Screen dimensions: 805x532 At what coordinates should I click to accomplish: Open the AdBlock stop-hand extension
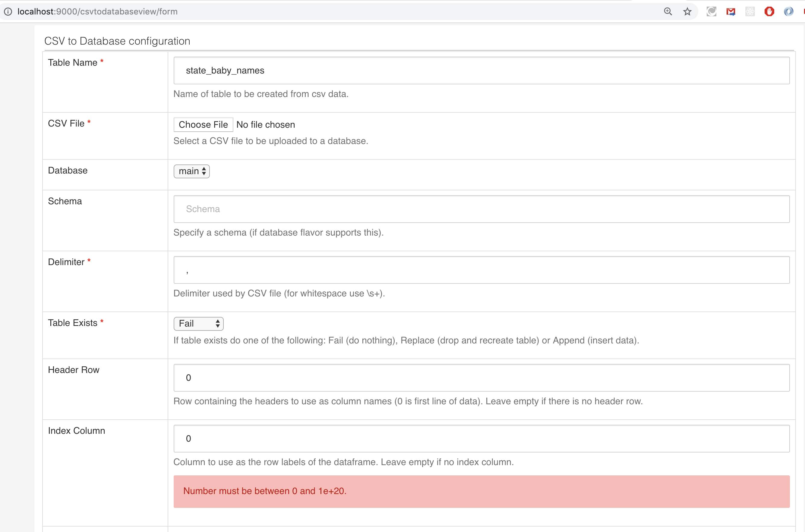point(769,11)
